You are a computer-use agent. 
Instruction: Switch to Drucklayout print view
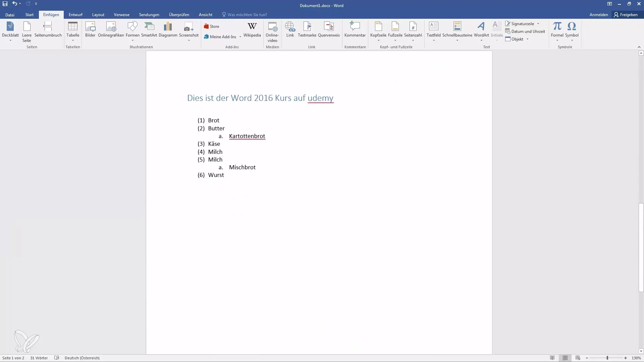[565, 358]
